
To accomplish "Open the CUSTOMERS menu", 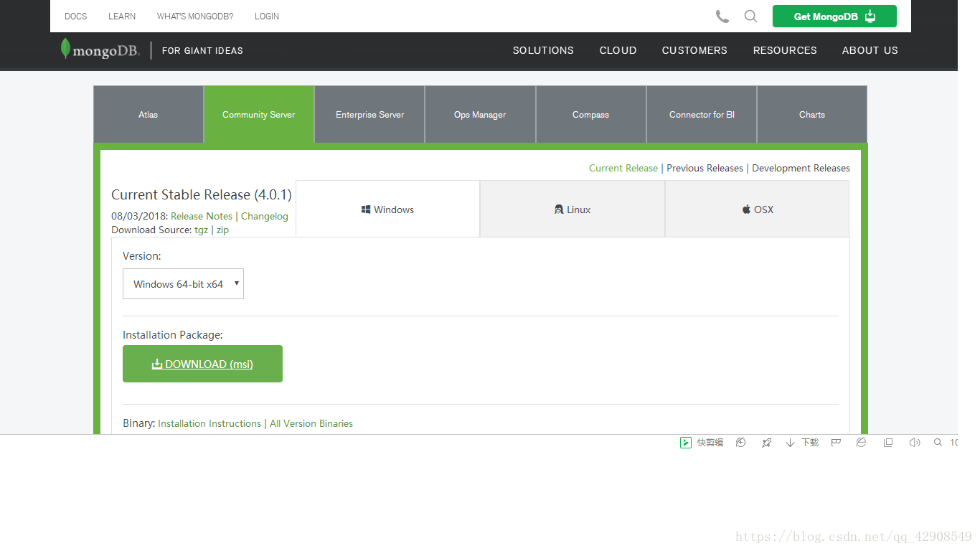I will [x=694, y=50].
